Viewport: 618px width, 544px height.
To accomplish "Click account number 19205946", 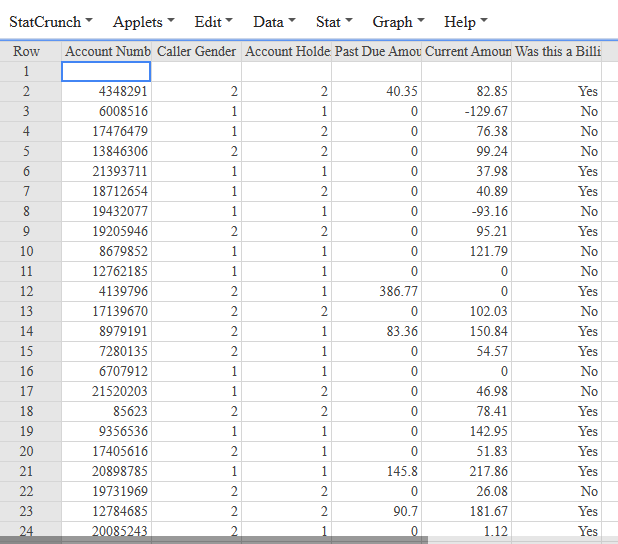I will point(106,231).
